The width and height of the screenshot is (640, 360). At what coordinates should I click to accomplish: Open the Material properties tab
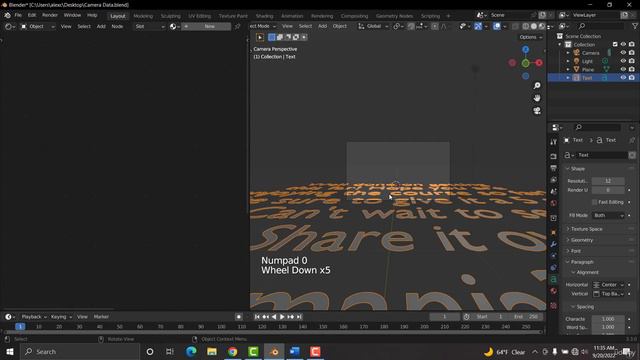[x=553, y=291]
